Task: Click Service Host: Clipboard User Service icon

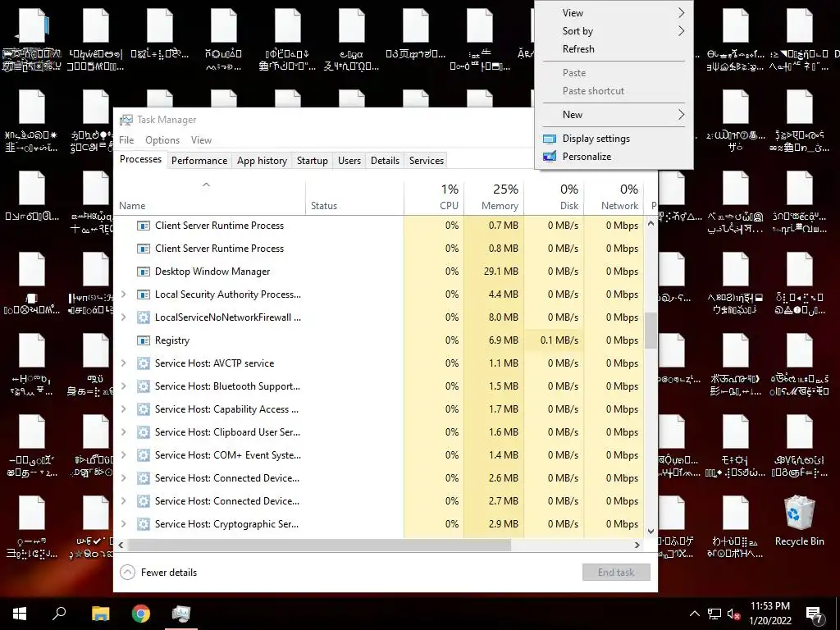Action: click(x=143, y=432)
